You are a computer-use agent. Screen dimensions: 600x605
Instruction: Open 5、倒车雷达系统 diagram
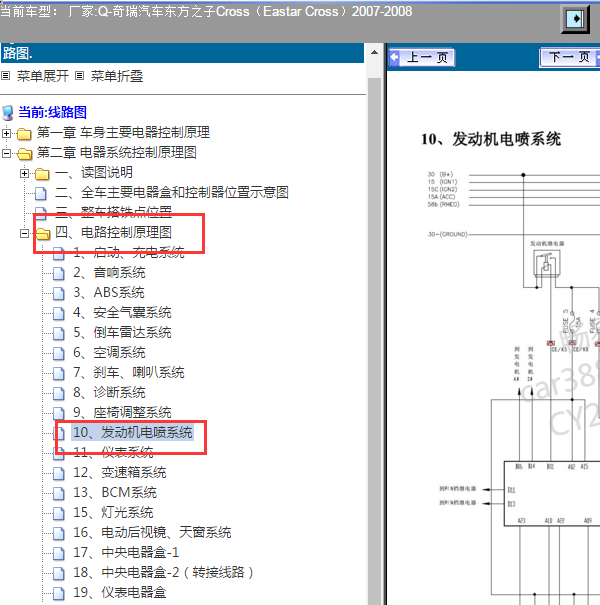click(122, 333)
